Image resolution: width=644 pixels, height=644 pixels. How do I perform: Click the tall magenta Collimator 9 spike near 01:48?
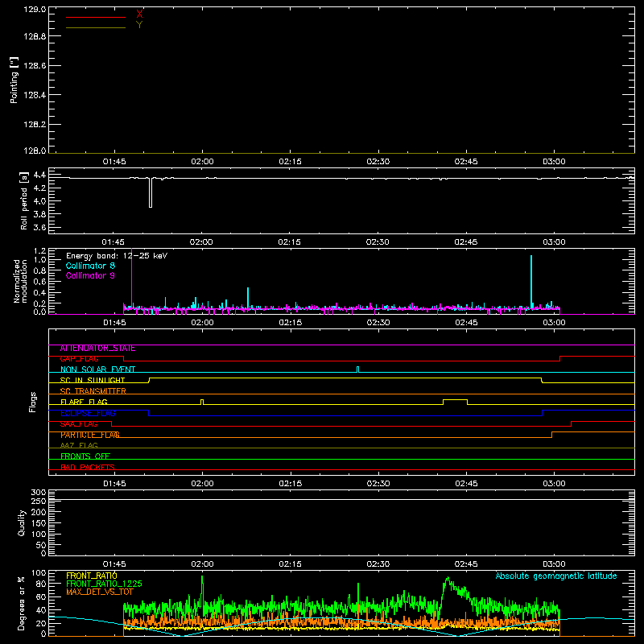click(x=131, y=278)
